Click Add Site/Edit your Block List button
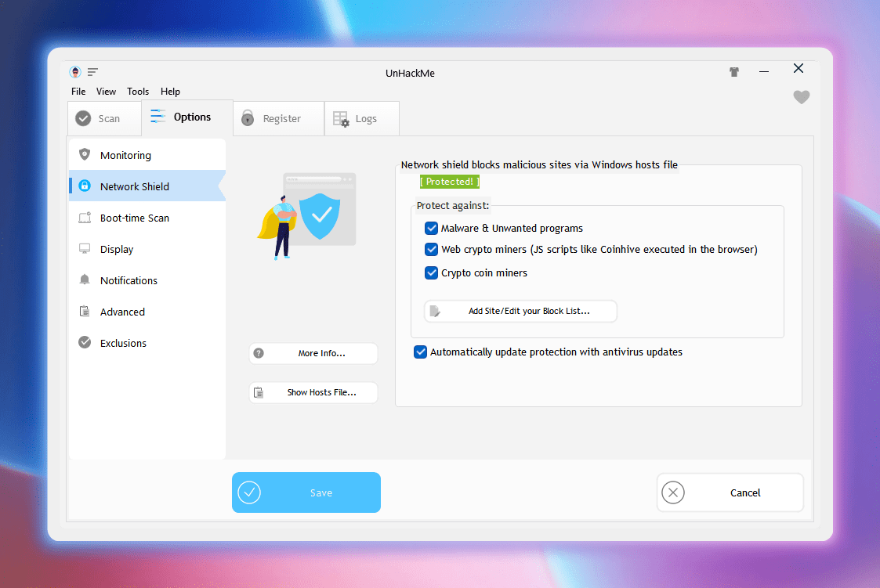 coord(520,311)
